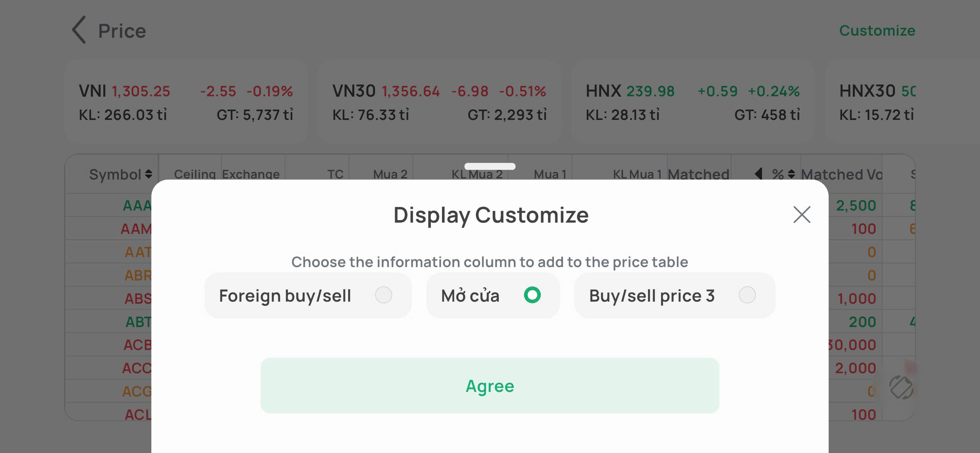
Task: Select the Buy/sell price 3 option
Action: coord(747,295)
